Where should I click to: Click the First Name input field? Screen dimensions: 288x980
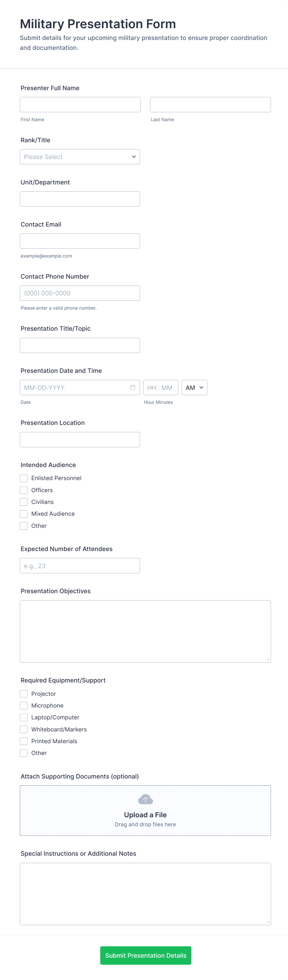[80, 104]
